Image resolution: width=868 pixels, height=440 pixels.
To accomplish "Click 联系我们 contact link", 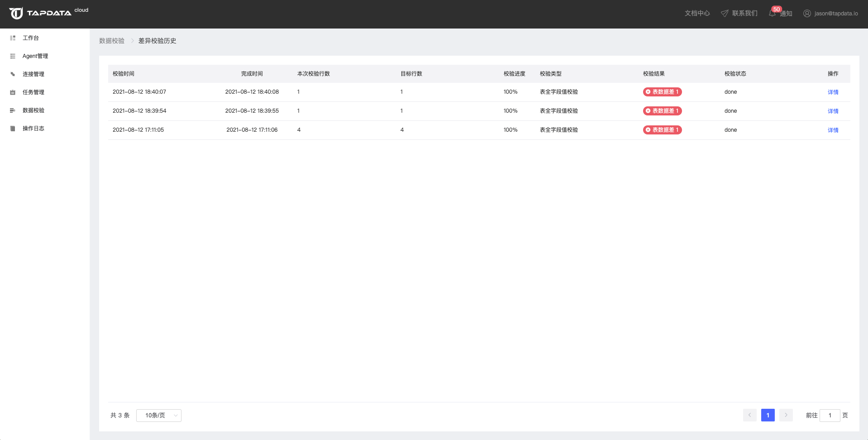I will pyautogui.click(x=744, y=14).
